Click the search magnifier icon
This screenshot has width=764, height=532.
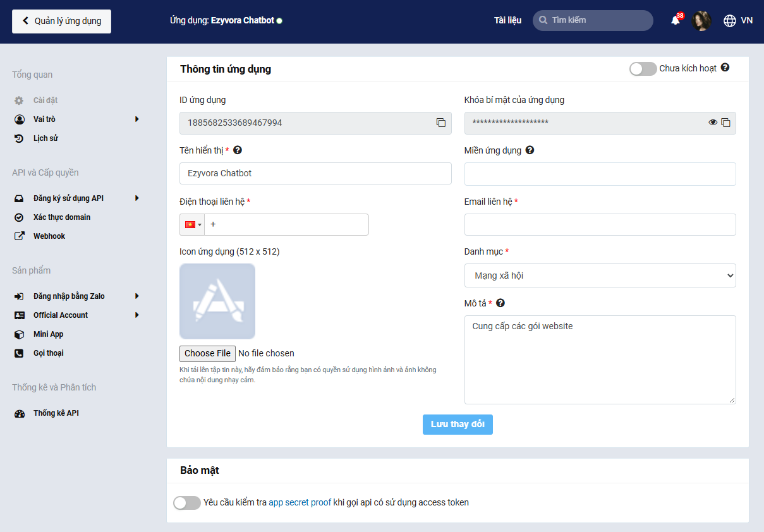(543, 20)
